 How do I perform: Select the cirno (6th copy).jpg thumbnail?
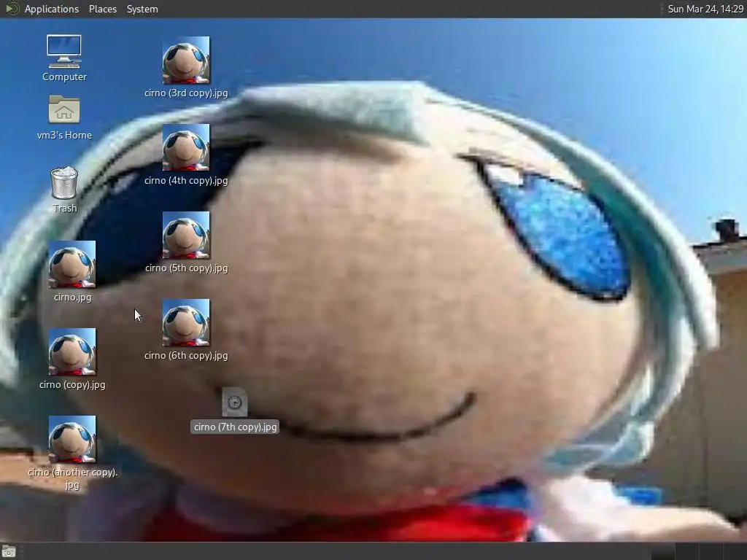[x=186, y=323]
